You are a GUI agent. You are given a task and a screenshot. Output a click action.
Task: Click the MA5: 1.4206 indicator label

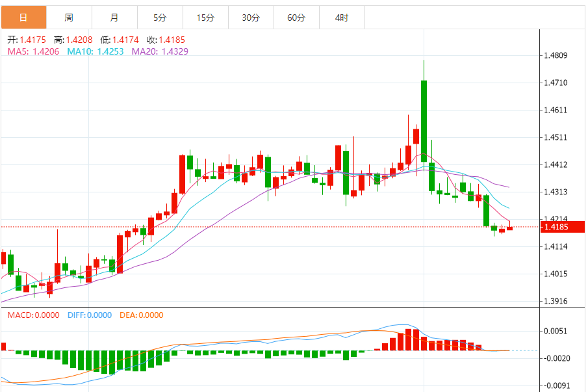(33, 51)
